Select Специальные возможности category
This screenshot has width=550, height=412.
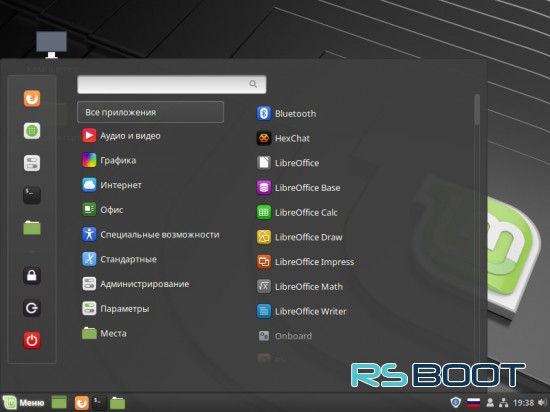pos(150,234)
